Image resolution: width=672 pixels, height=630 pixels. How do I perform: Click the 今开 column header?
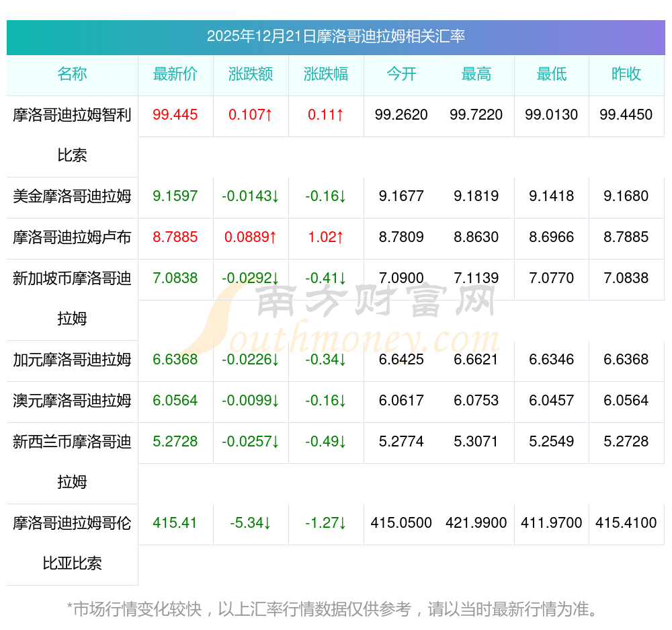coord(401,75)
